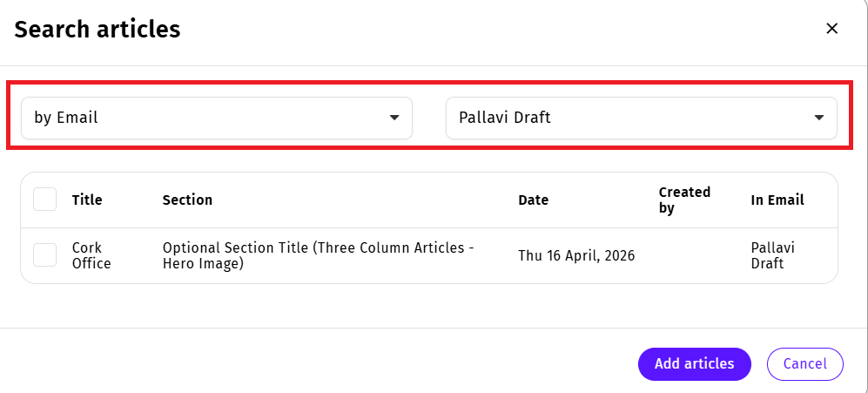Check the Cork Office article checkbox
Screen dimensions: 868x393
point(44,255)
